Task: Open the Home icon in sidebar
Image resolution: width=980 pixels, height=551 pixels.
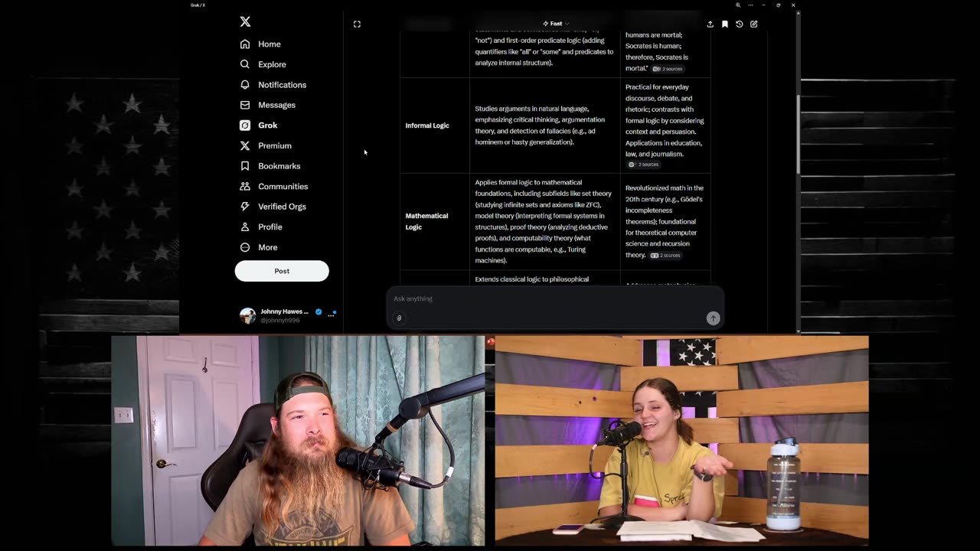Action: (245, 44)
